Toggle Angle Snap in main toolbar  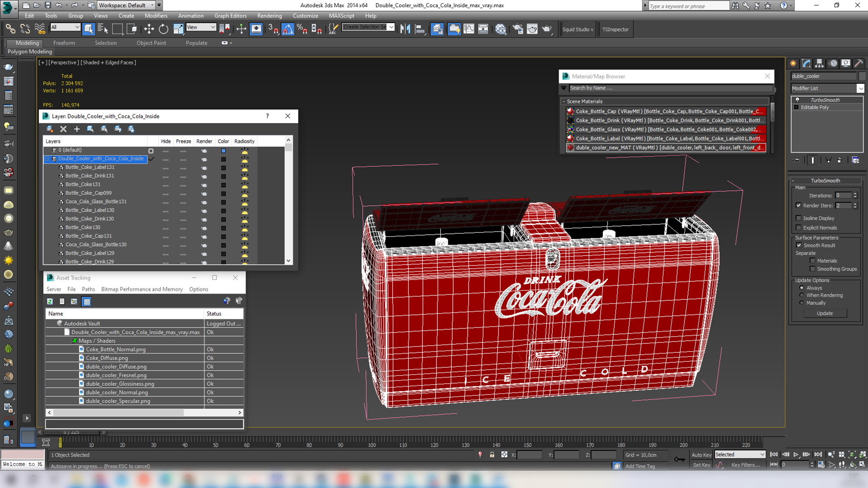click(288, 29)
